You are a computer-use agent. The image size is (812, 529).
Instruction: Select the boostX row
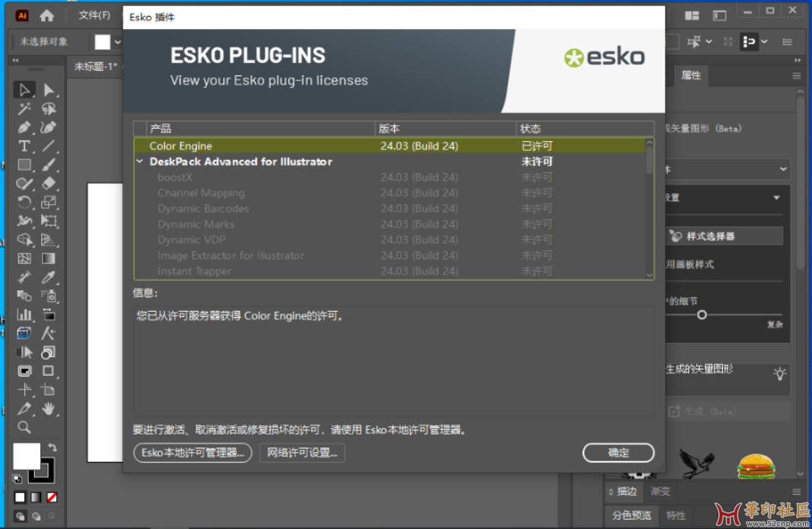pyautogui.click(x=390, y=177)
